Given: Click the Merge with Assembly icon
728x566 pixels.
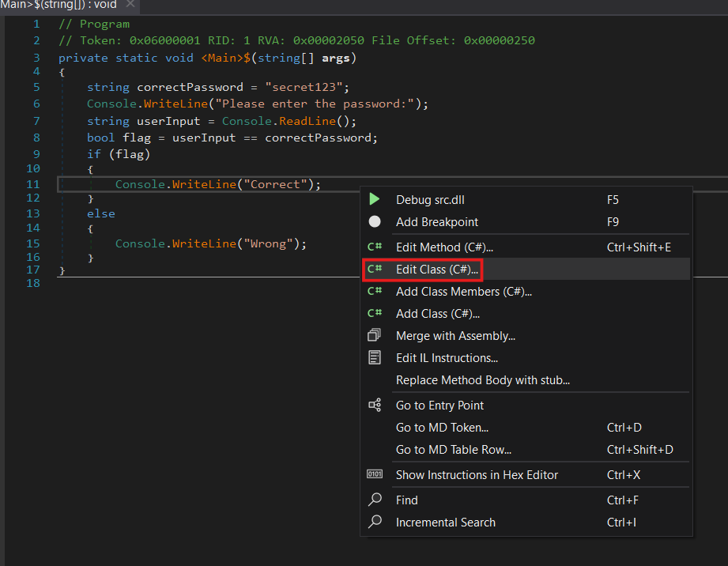Looking at the screenshot, I should [x=374, y=335].
